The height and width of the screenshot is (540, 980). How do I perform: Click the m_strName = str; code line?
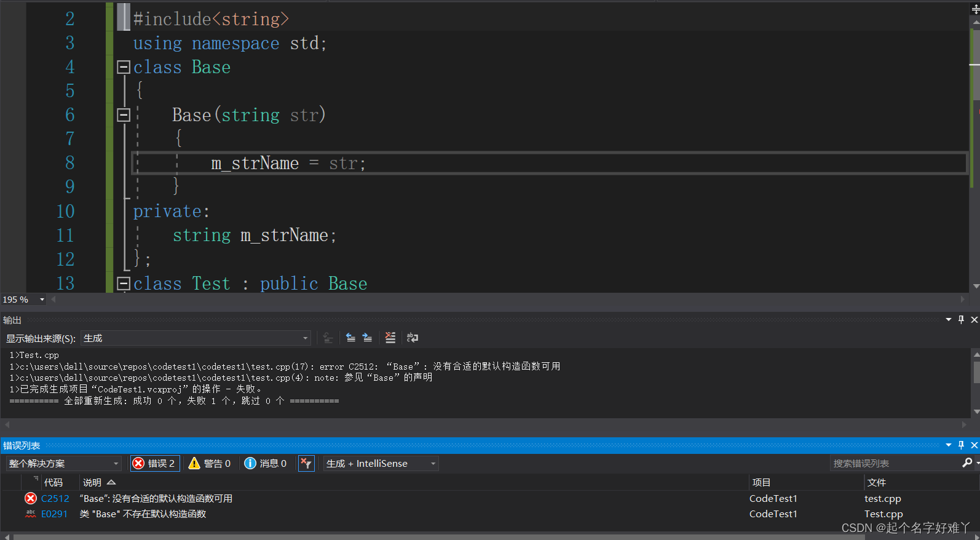[288, 164]
